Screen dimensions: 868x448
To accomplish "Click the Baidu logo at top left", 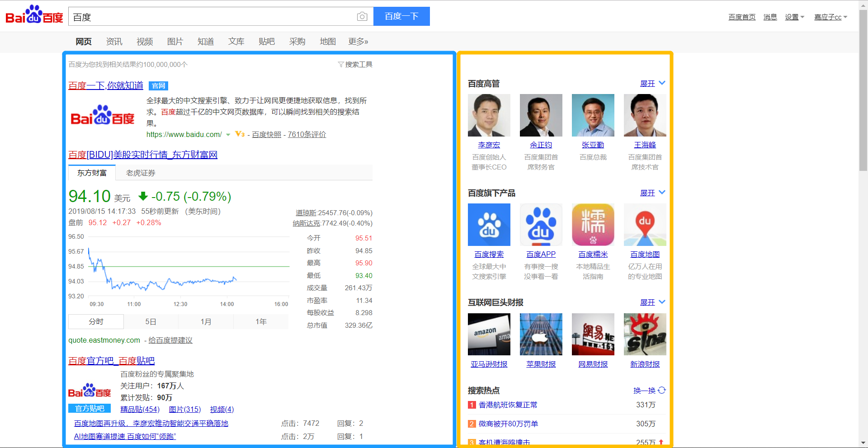I will click(34, 15).
